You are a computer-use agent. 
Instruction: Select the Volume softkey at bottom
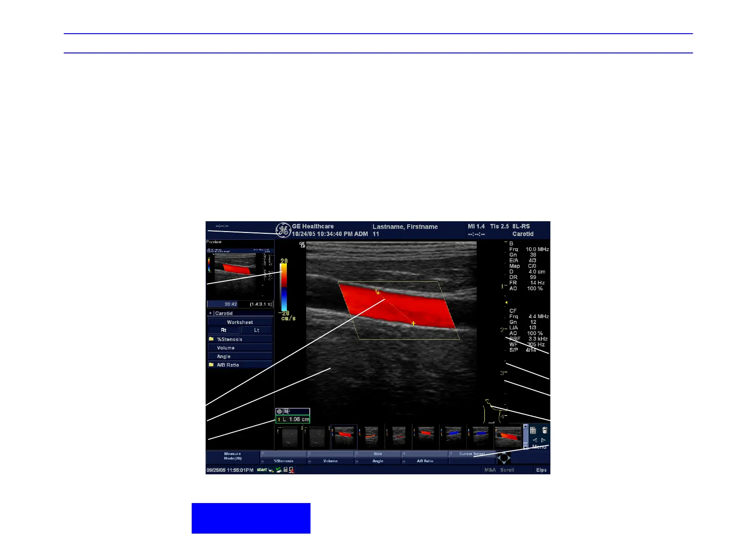pyautogui.click(x=330, y=461)
